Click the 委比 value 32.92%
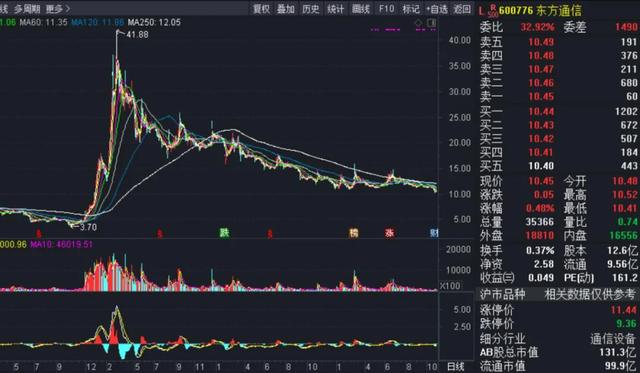Viewport: 640px width, 373px height. click(x=537, y=27)
